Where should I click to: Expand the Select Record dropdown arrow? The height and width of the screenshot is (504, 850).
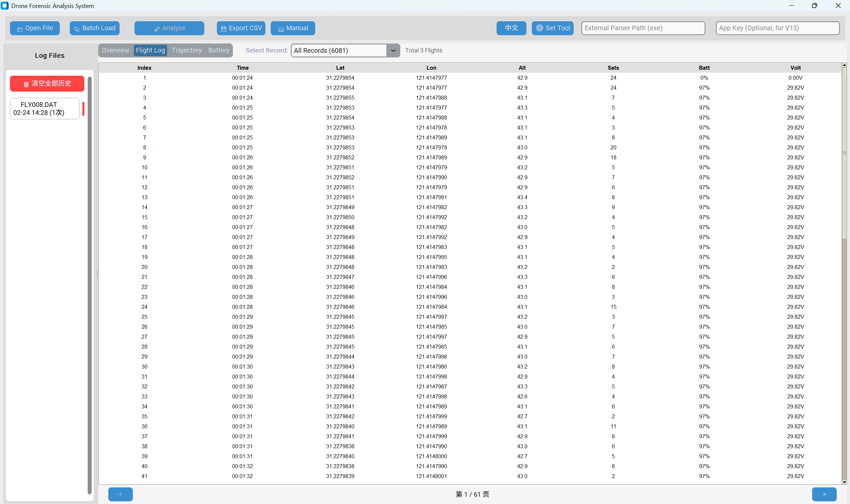coord(393,50)
